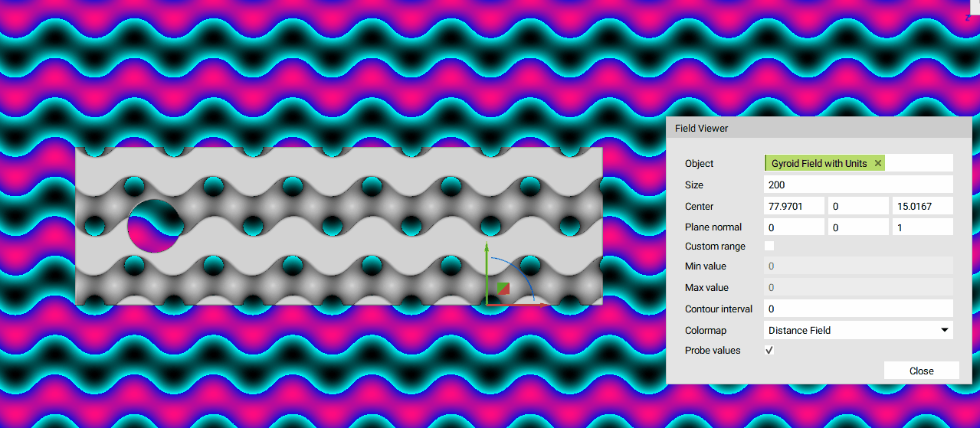Remove Gyroid Field with Units object chip

[x=878, y=163]
